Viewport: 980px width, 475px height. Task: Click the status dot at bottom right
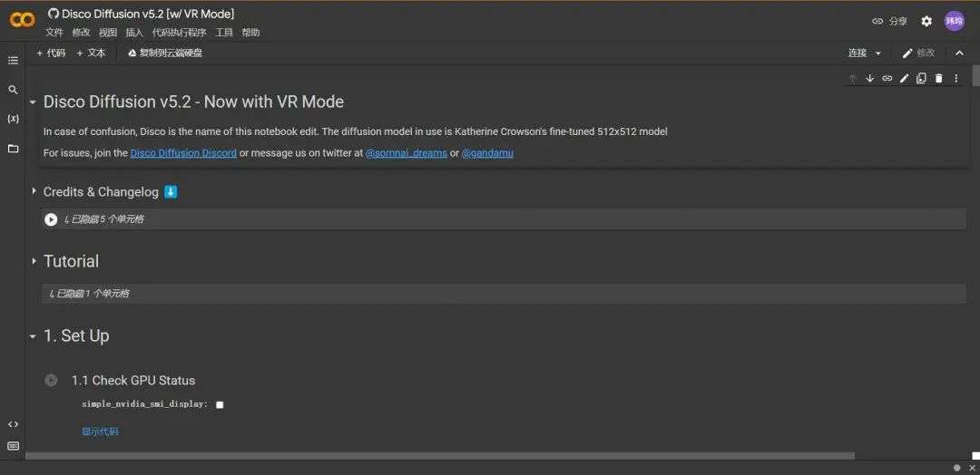pyautogui.click(x=957, y=468)
